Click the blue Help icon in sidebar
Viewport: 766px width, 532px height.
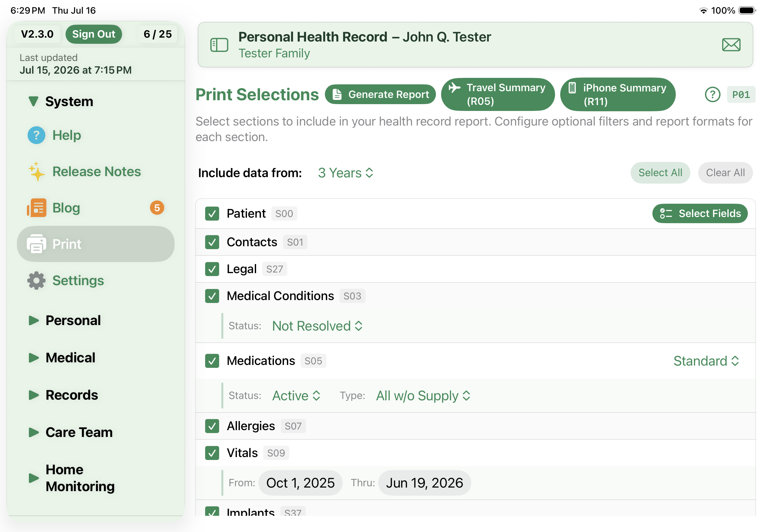[36, 135]
